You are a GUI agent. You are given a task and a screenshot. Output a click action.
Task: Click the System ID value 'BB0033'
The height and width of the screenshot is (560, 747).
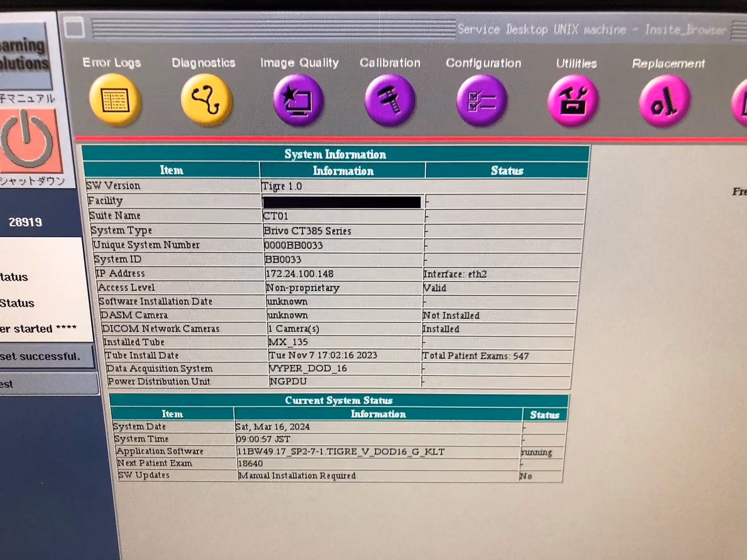coord(283,260)
